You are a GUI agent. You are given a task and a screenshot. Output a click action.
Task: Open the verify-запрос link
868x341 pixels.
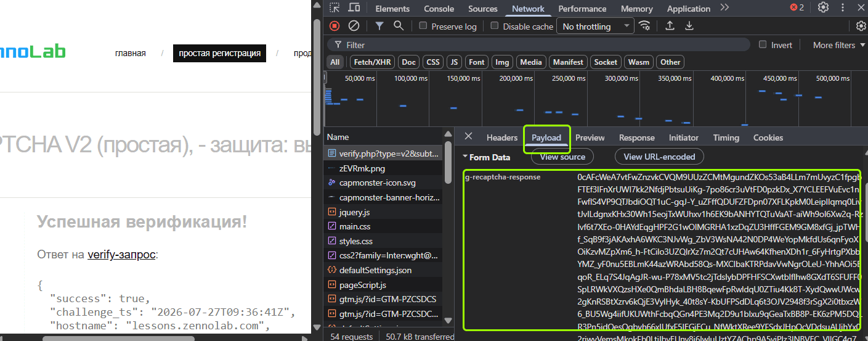click(121, 255)
